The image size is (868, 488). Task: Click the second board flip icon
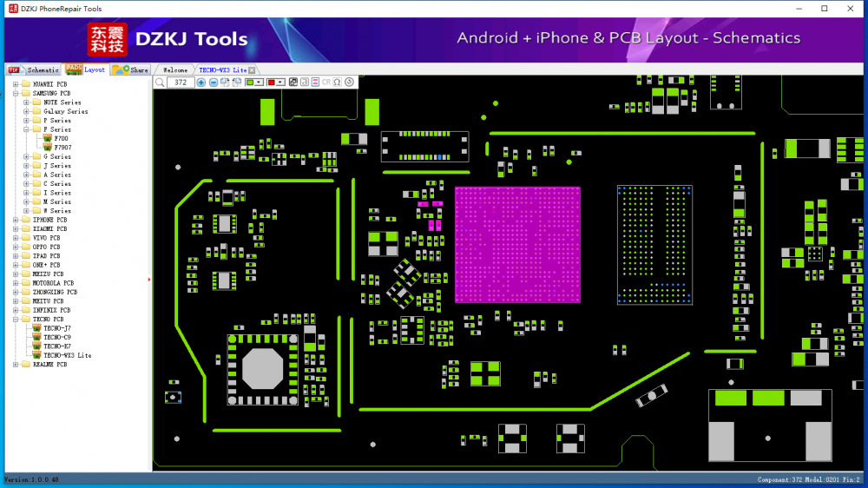[x=237, y=82]
